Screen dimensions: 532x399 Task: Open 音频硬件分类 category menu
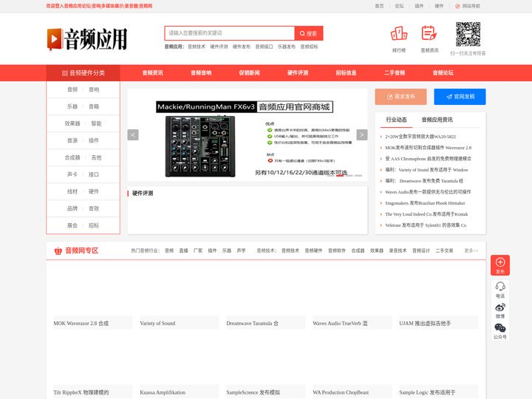click(x=83, y=73)
